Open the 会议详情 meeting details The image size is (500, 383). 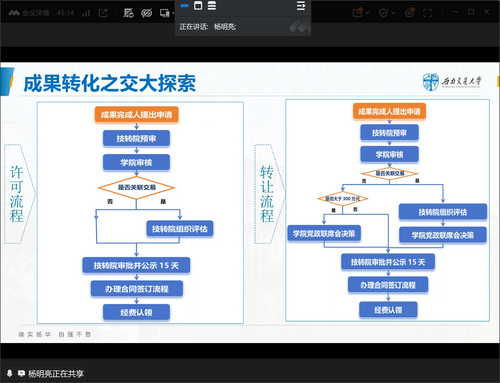click(35, 13)
